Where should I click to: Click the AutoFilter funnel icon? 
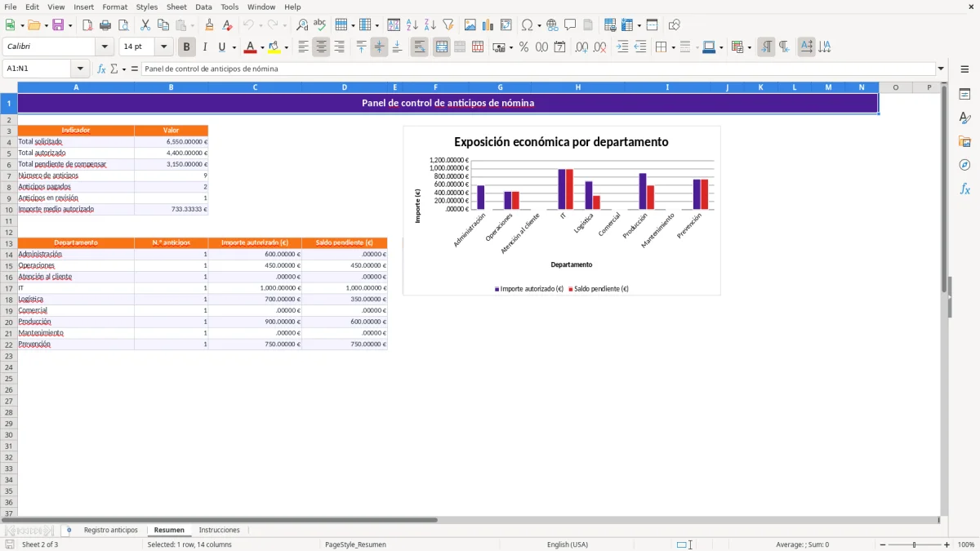click(x=448, y=25)
